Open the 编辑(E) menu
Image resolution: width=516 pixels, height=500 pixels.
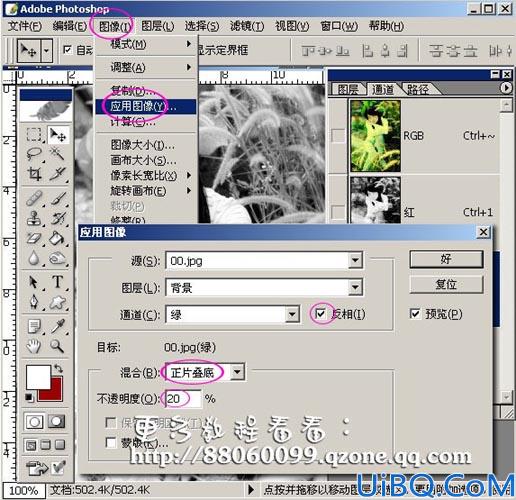pos(69,26)
